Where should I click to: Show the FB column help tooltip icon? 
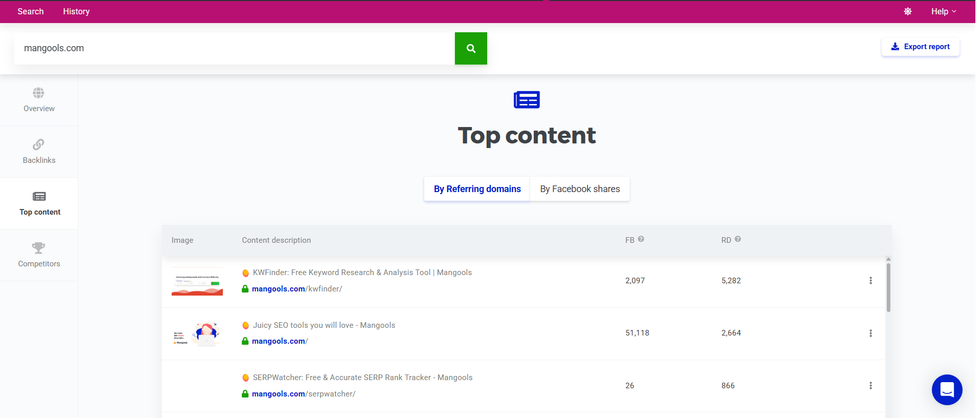pos(641,239)
